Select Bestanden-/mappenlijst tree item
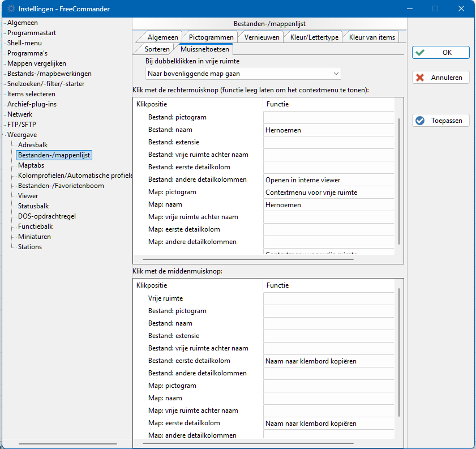476x449 pixels. (x=54, y=155)
